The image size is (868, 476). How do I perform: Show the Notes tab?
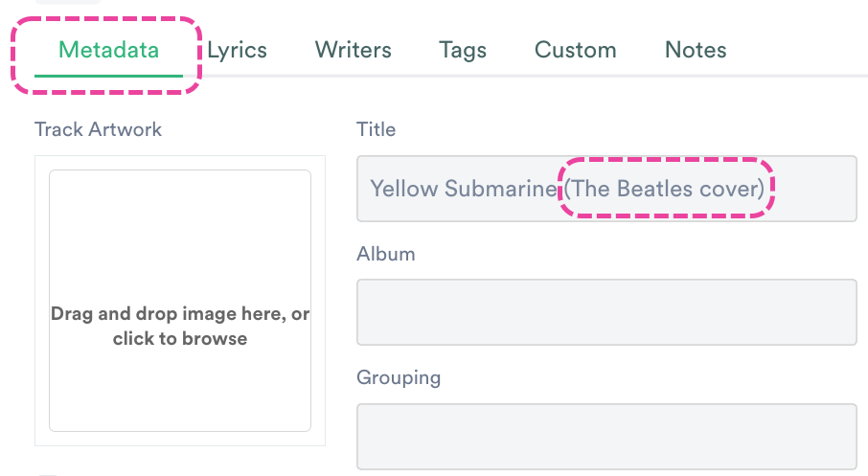click(696, 50)
